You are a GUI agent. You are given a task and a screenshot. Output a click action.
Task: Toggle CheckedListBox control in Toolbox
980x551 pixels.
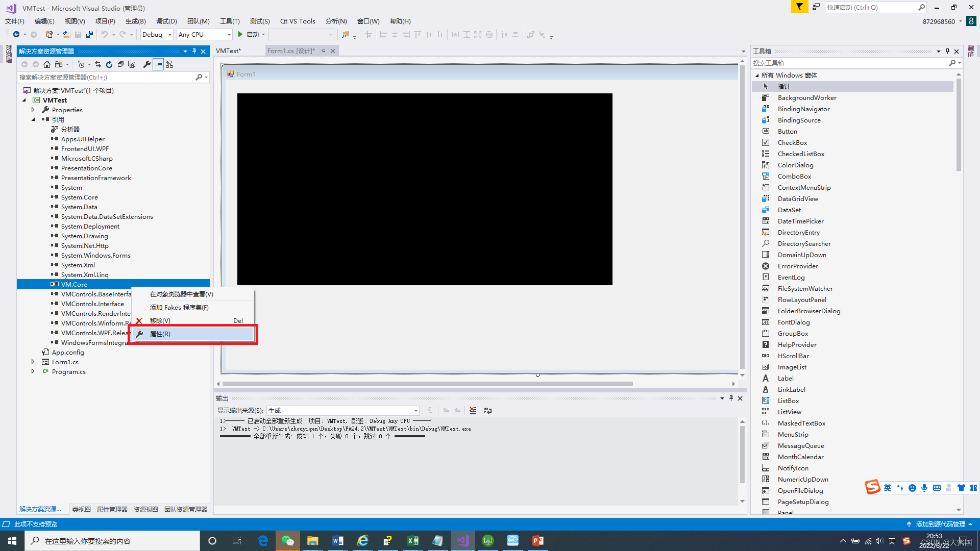point(800,154)
